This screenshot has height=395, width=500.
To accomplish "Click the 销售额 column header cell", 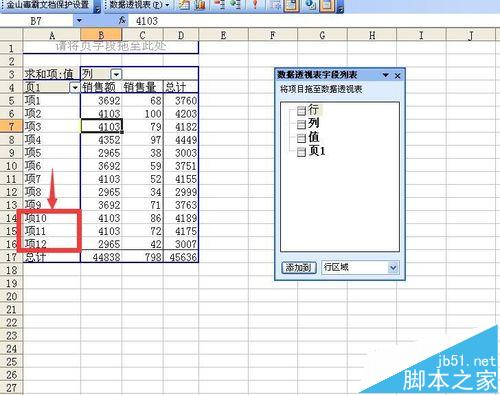I will (x=101, y=87).
